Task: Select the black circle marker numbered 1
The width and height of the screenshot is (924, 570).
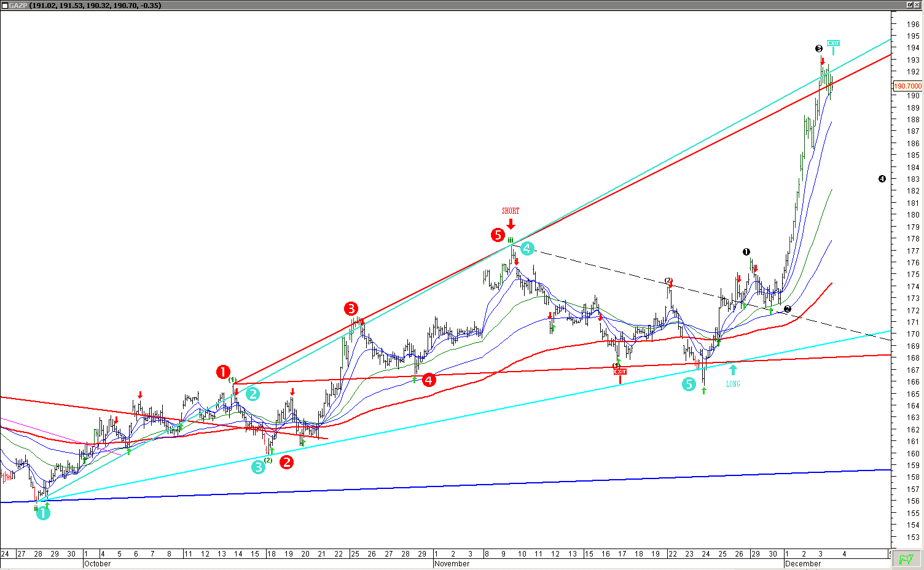Action: pyautogui.click(x=746, y=252)
